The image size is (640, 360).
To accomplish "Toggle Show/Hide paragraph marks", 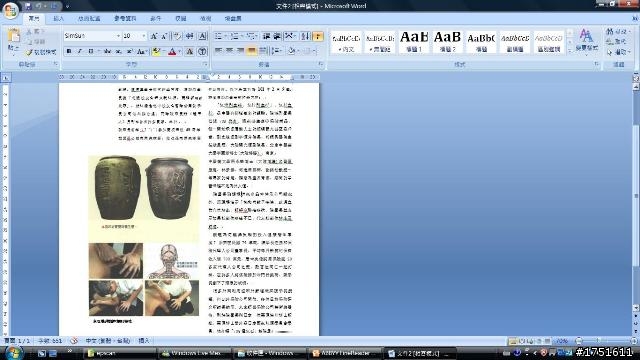I will (x=318, y=36).
